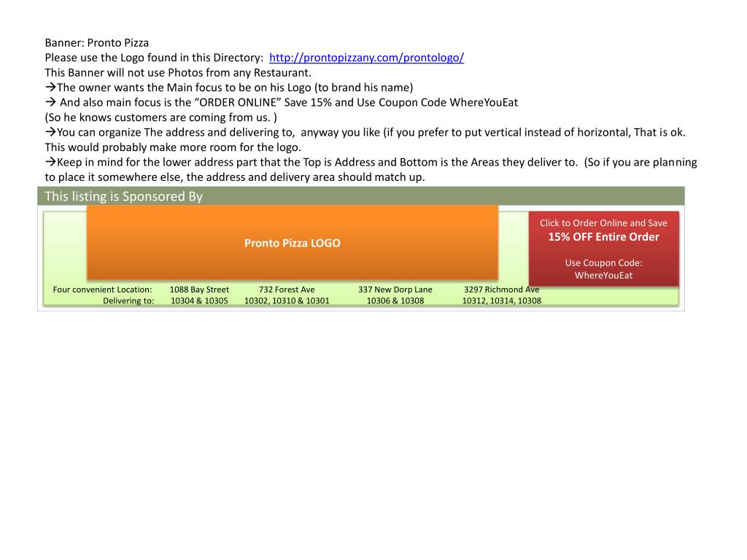Click the 'Delivering to:' label
Image resolution: width=747 pixels, height=560 pixels.
click(x=128, y=301)
